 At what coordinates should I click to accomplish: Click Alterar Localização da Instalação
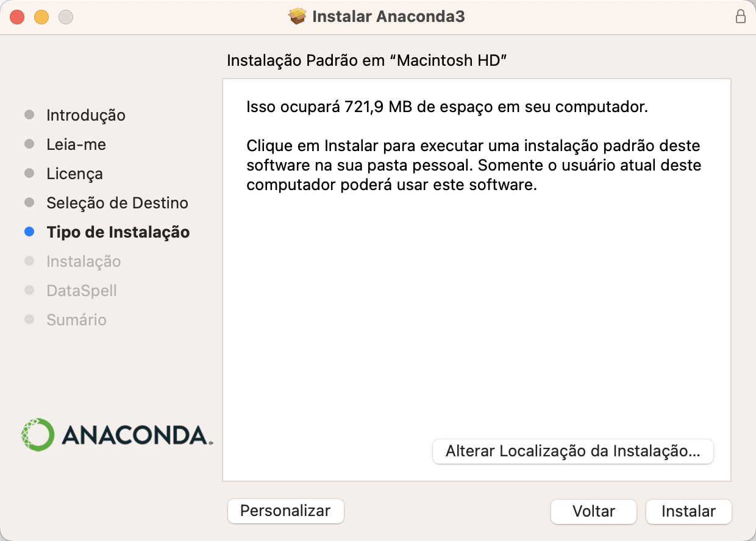pyautogui.click(x=572, y=451)
